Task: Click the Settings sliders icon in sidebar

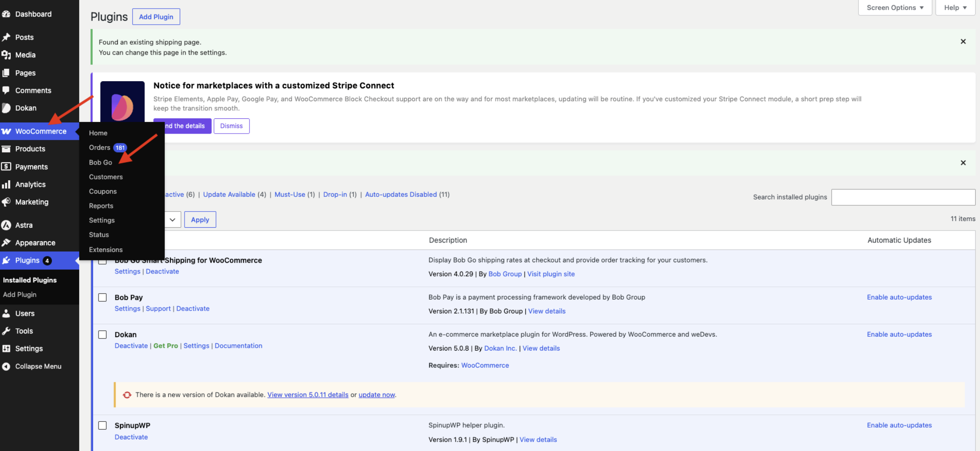Action: [6, 349]
